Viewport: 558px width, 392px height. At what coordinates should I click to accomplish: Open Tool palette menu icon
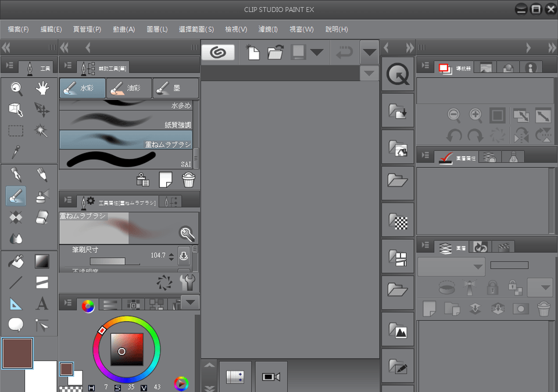click(x=9, y=65)
